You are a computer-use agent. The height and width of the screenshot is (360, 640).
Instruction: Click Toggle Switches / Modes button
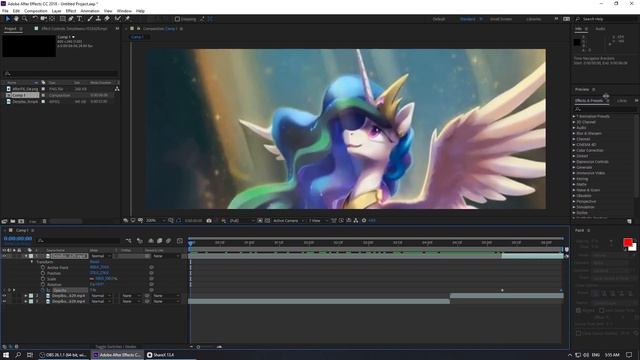pos(116,347)
